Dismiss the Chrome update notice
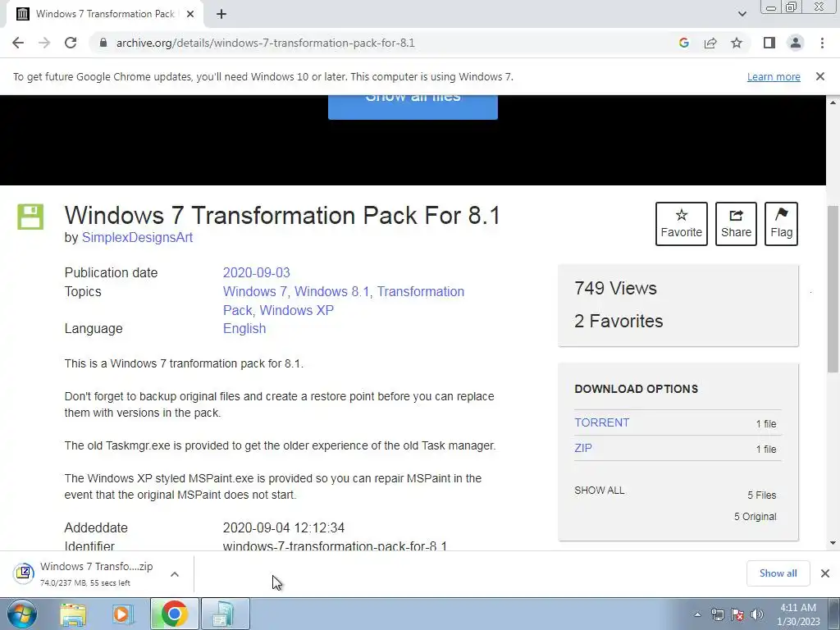Viewport: 840px width, 630px height. 820,76
